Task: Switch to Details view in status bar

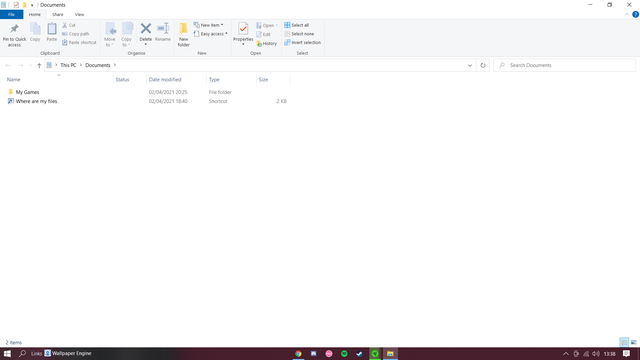Action: [x=624, y=342]
